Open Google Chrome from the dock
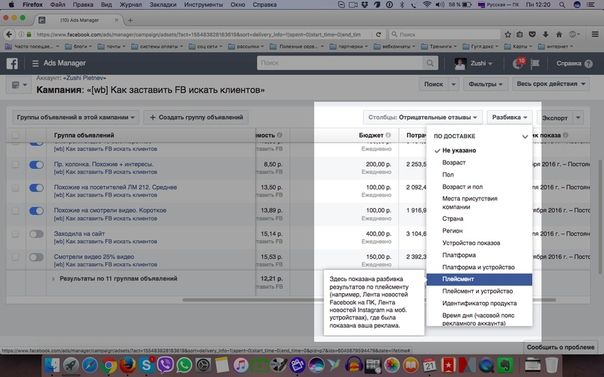This screenshot has width=604, height=377. [x=109, y=365]
